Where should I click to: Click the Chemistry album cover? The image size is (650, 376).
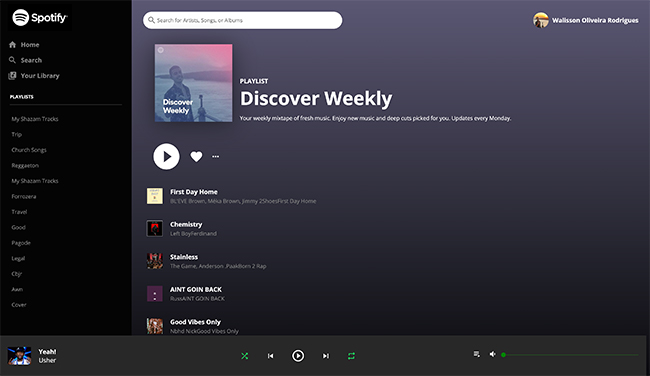click(x=155, y=228)
